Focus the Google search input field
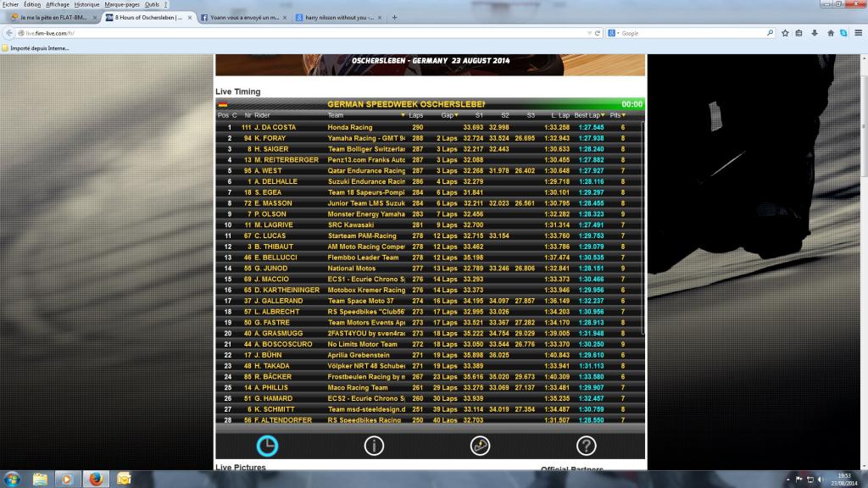Viewport: 868px width, 488px height. [x=692, y=33]
